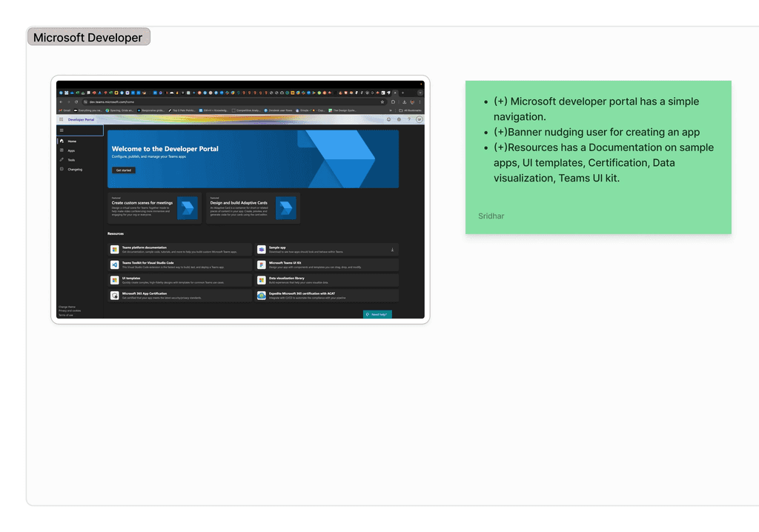Click the Sridhar author name on sticky
Viewport: 759px width, 532px height.
click(x=491, y=216)
